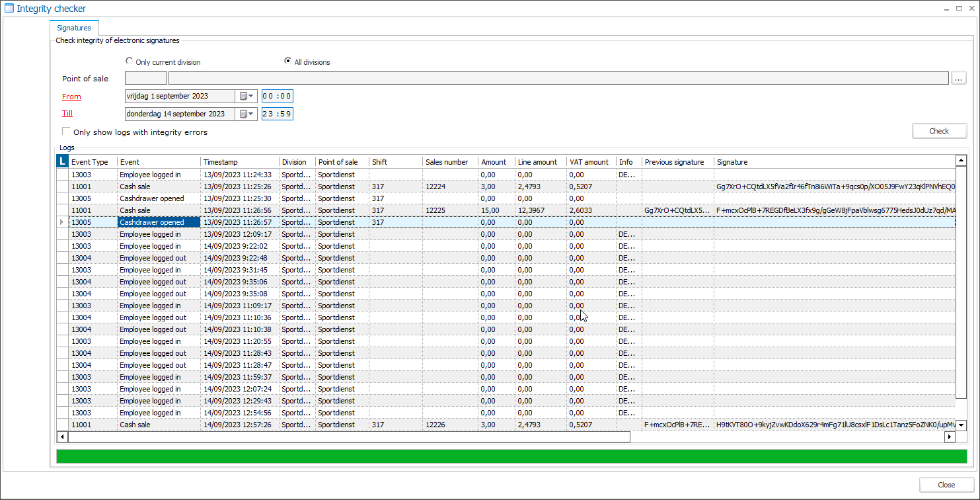
Task: Enable 'Only show logs with integrity errors'
Action: [x=66, y=131]
